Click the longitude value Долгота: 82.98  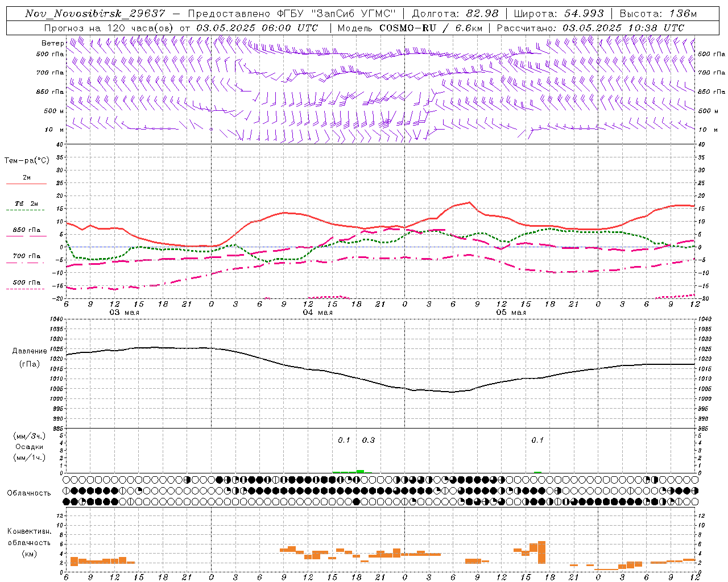[x=455, y=14]
